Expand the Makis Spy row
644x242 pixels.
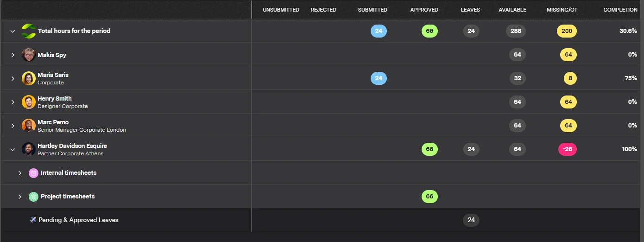(x=13, y=55)
